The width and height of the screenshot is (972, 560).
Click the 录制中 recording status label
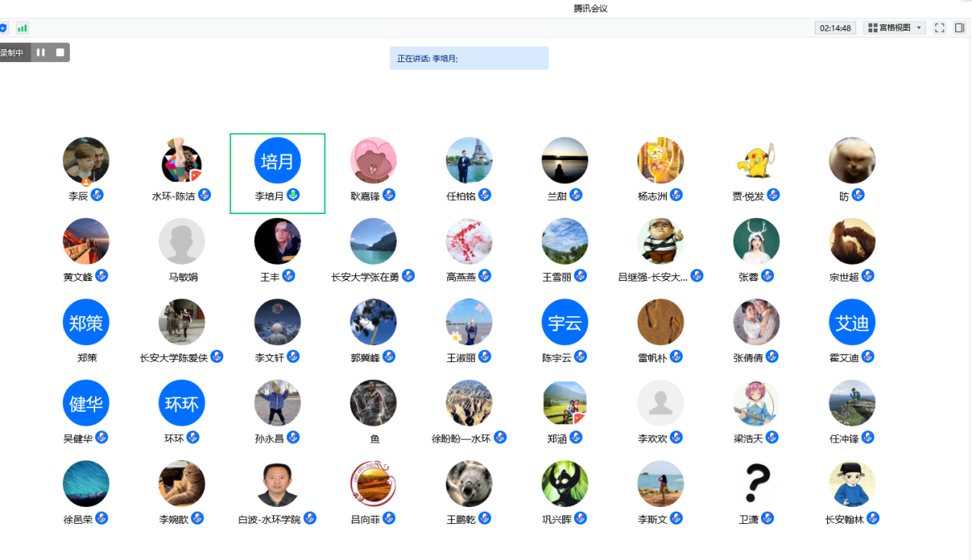pos(12,52)
